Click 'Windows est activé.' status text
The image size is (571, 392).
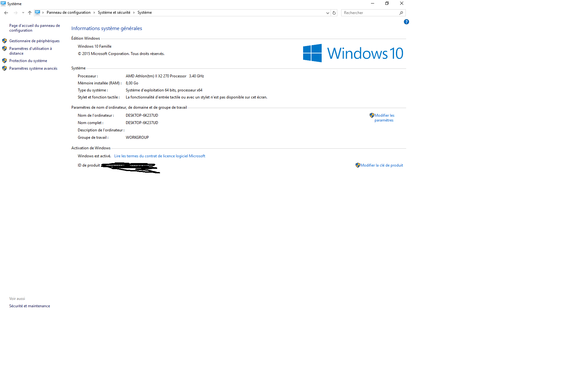click(94, 156)
